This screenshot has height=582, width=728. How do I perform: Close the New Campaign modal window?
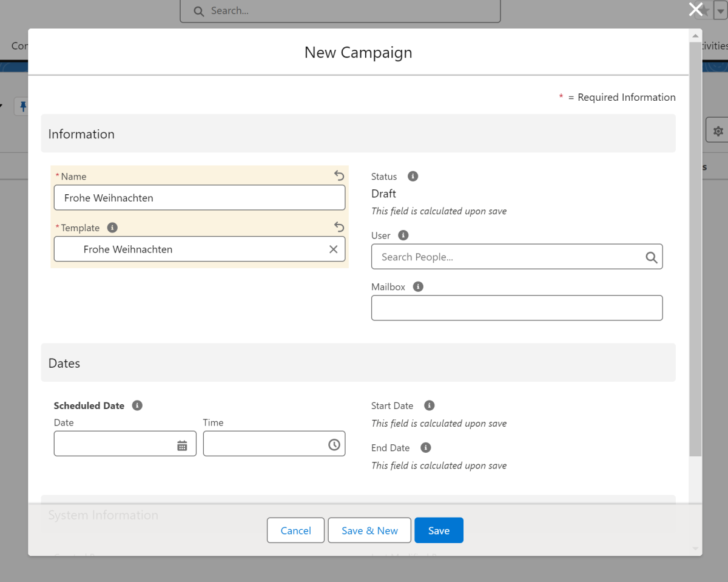695,9
